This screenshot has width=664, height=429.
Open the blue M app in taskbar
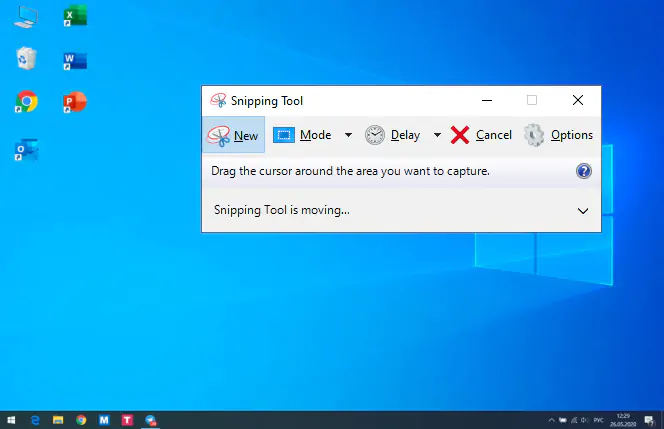[x=104, y=420]
